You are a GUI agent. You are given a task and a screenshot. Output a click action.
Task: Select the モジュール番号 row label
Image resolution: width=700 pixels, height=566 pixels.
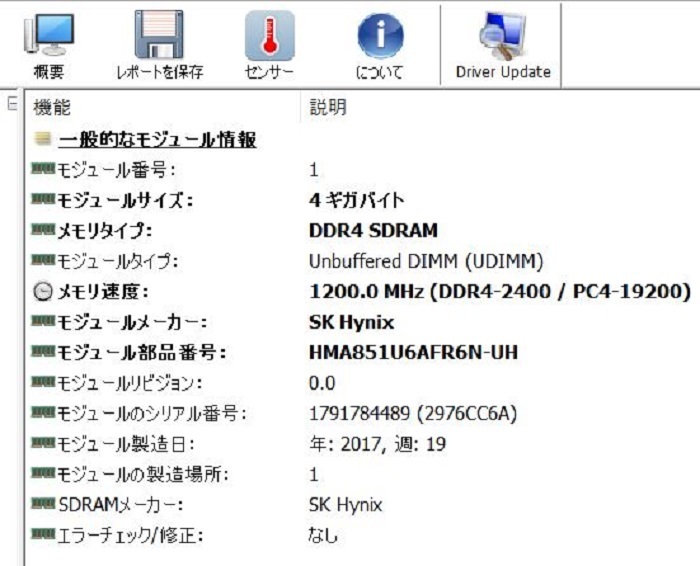tap(116, 170)
